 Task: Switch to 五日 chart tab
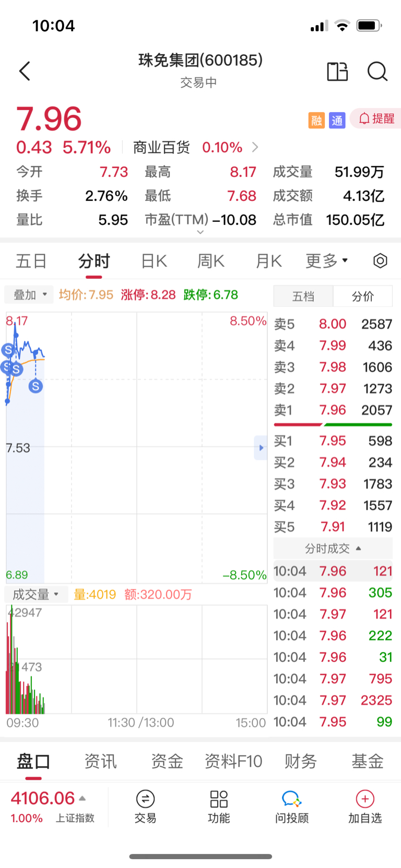[x=31, y=260]
